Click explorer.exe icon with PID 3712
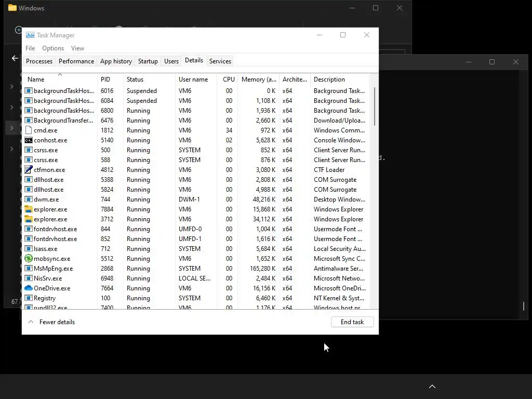Screen dimensions: 532x399 coord(29,219)
